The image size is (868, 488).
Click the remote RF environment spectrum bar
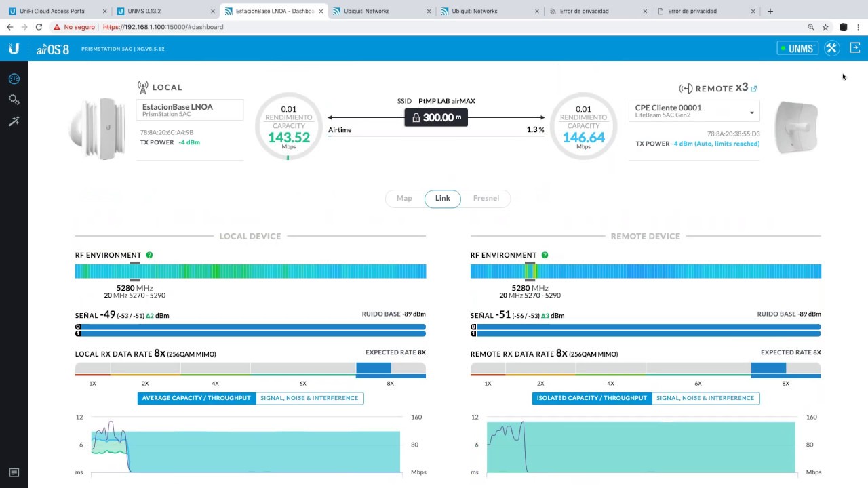click(646, 271)
